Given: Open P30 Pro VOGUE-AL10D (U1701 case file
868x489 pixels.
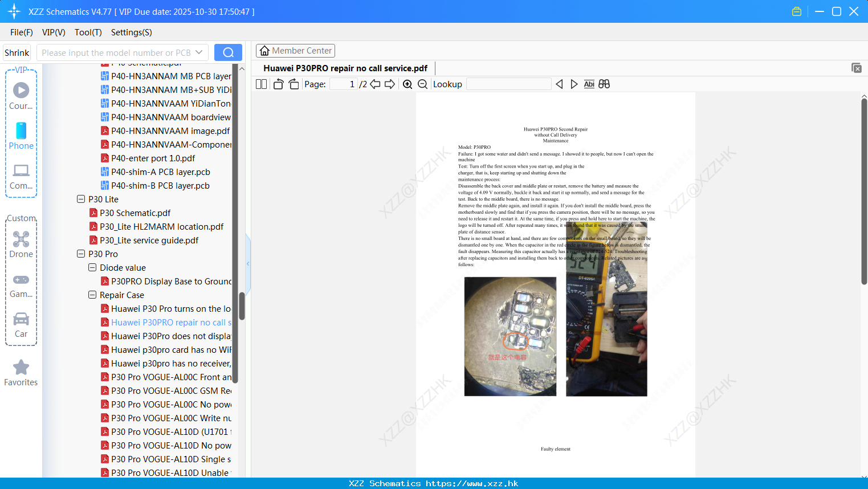Looking at the screenshot, I should coord(166,431).
